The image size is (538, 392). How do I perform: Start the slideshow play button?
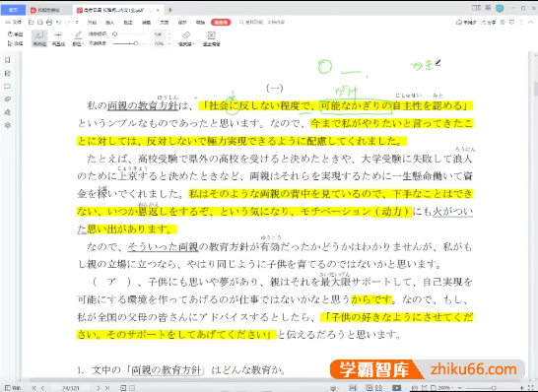(397, 388)
